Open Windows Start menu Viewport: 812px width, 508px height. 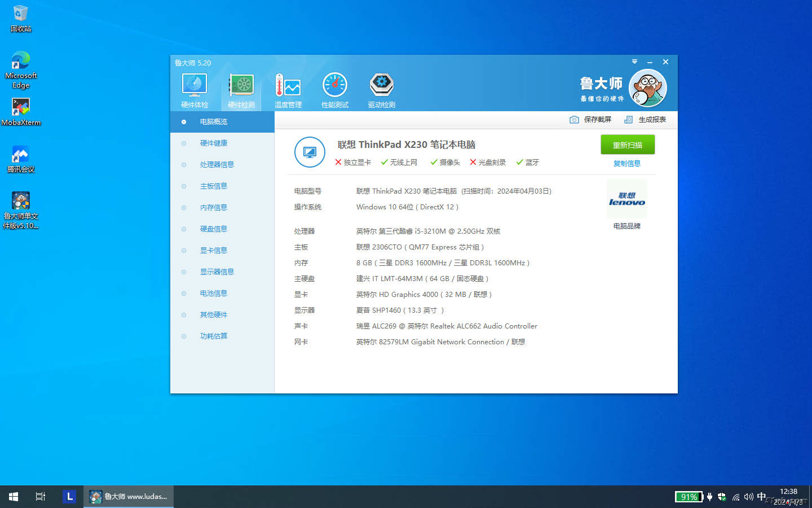coord(14,497)
